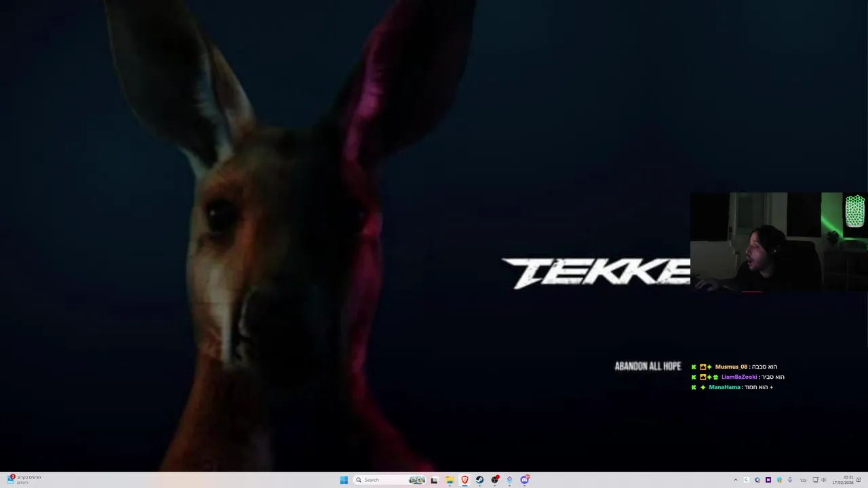The height and width of the screenshot is (488, 868).
Task: Open the purple N tray icon
Action: point(768,480)
